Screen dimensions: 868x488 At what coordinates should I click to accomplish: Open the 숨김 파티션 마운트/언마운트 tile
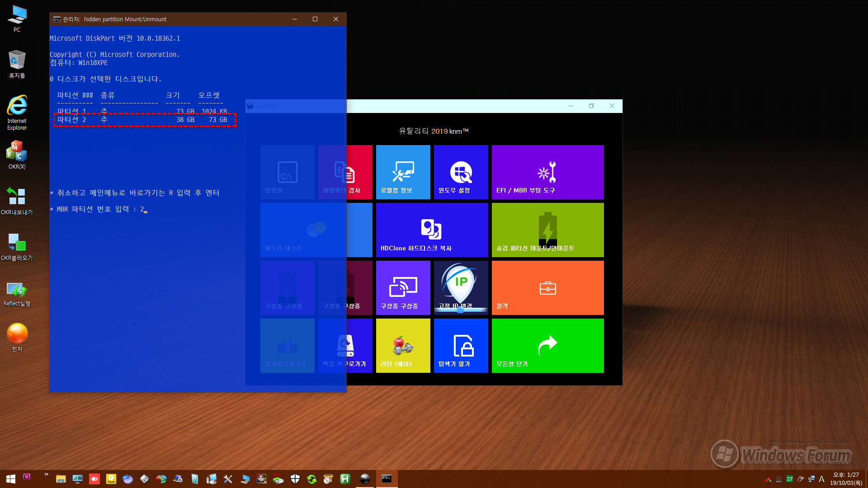tap(547, 230)
